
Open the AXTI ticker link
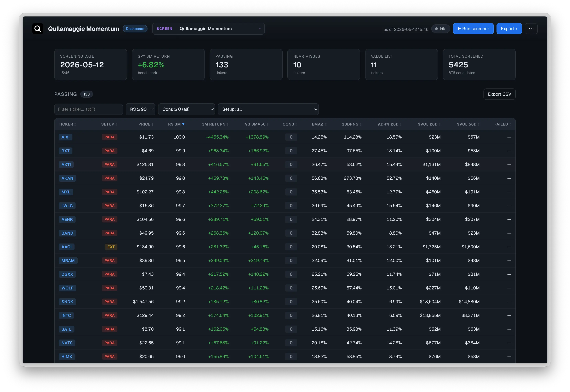coord(66,165)
